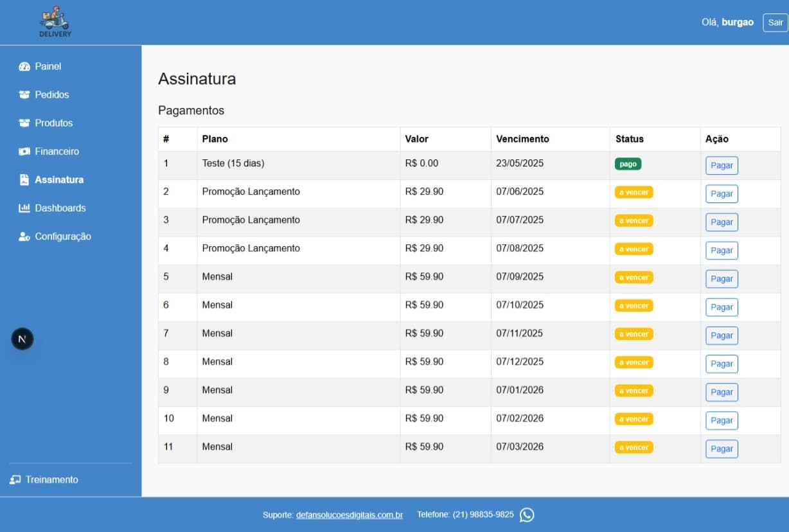Click the Produtos box icon
Viewport: 789px width, 532px height.
click(24, 123)
